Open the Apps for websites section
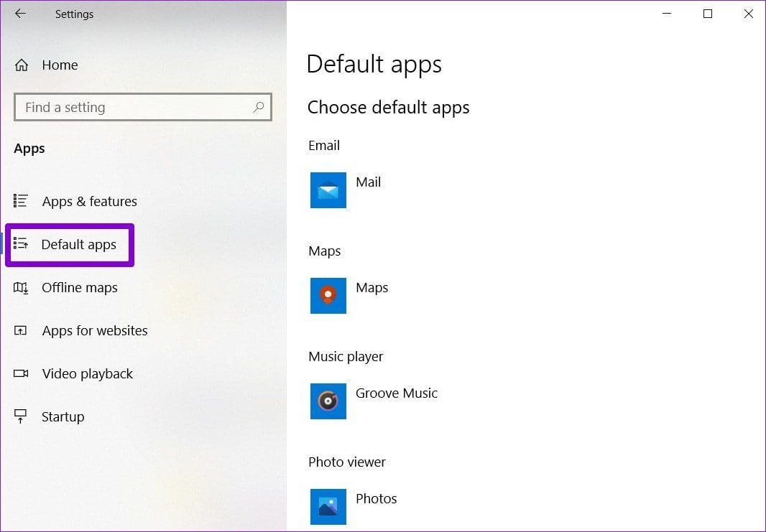 click(95, 330)
